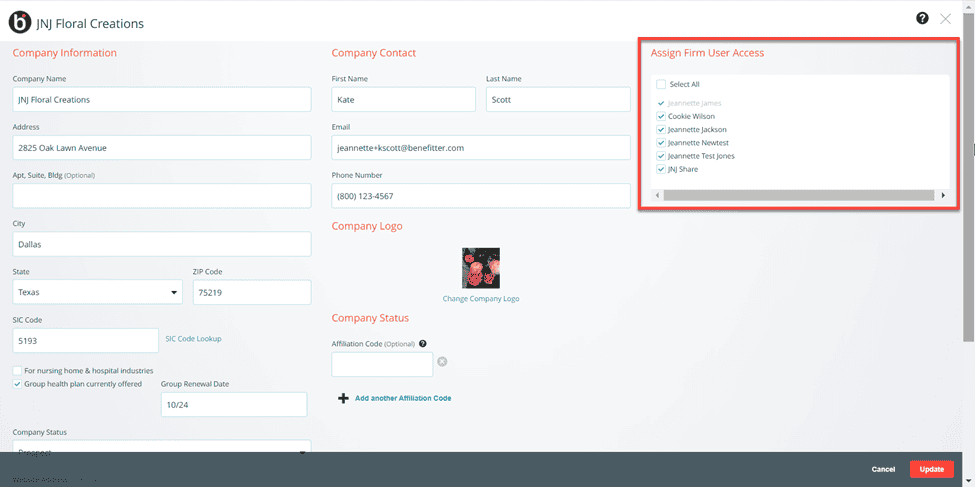
Task: Click the Benefitter logo icon
Action: [19, 23]
